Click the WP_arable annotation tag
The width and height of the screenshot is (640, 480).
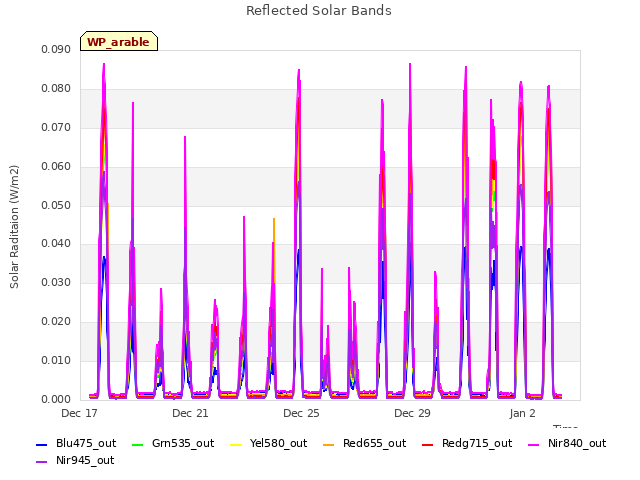click(x=119, y=41)
